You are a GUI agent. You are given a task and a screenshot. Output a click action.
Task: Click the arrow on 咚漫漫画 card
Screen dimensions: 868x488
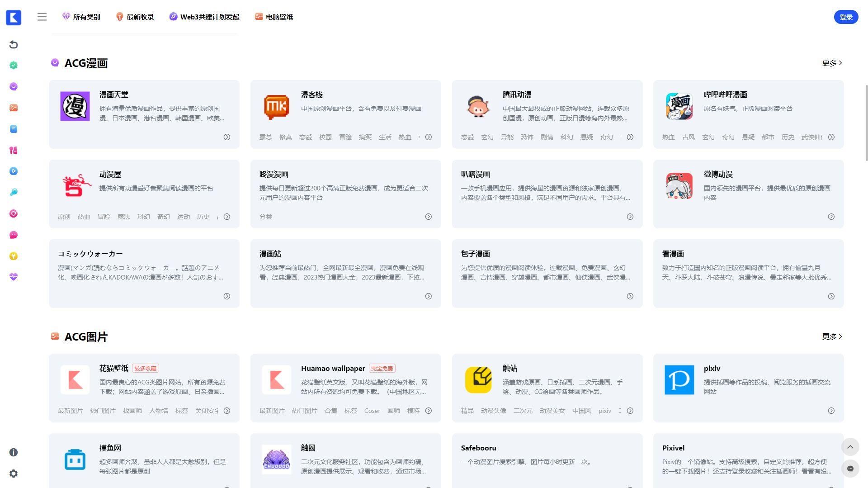point(429,217)
